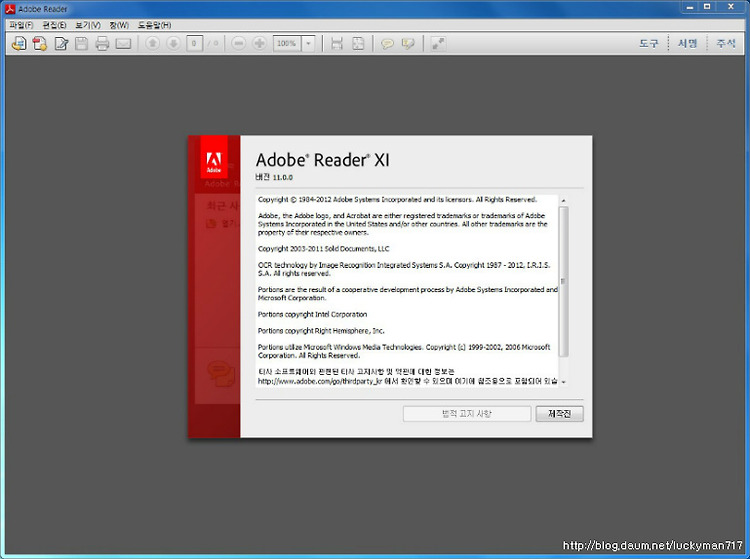Click the Save (floppy disk) icon
The image size is (750, 559).
tap(82, 44)
